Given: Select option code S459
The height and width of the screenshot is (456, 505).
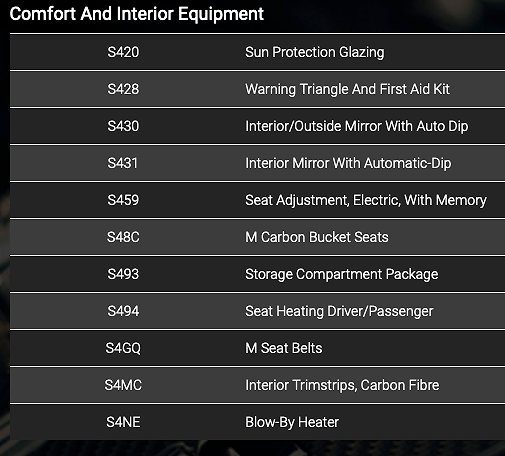Looking at the screenshot, I should pyautogui.click(x=123, y=200).
